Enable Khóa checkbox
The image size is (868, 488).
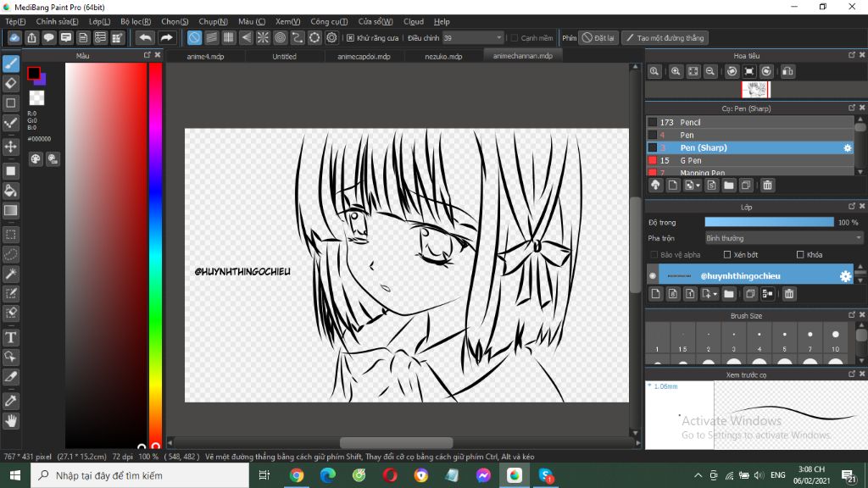pos(800,254)
